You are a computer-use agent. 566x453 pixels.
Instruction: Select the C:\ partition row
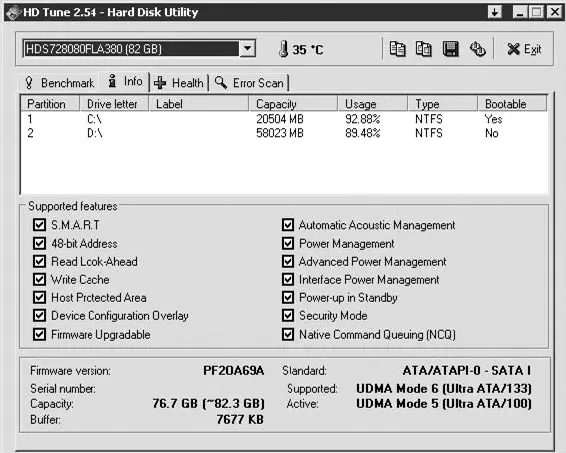point(284,119)
